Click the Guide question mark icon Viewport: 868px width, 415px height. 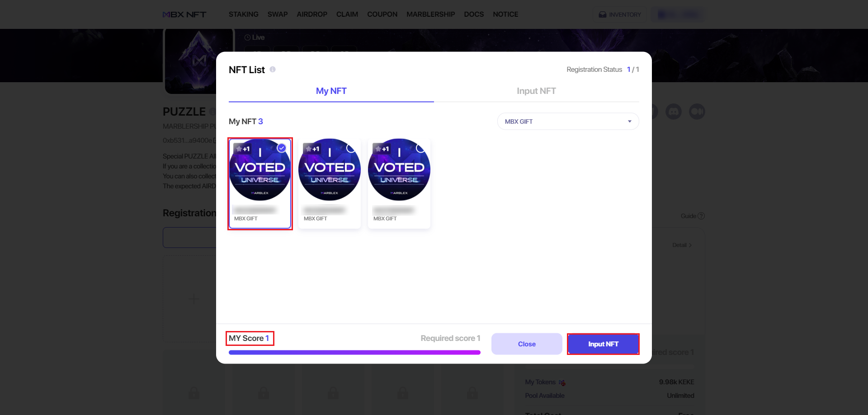point(701,216)
